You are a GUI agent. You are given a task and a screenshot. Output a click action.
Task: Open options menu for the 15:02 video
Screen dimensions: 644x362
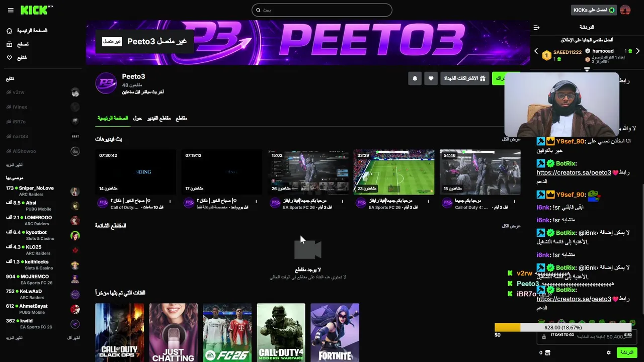pos(342,202)
